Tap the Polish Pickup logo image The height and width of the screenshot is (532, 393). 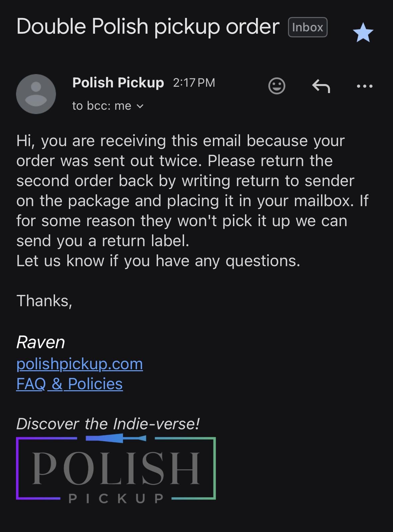pyautogui.click(x=116, y=469)
